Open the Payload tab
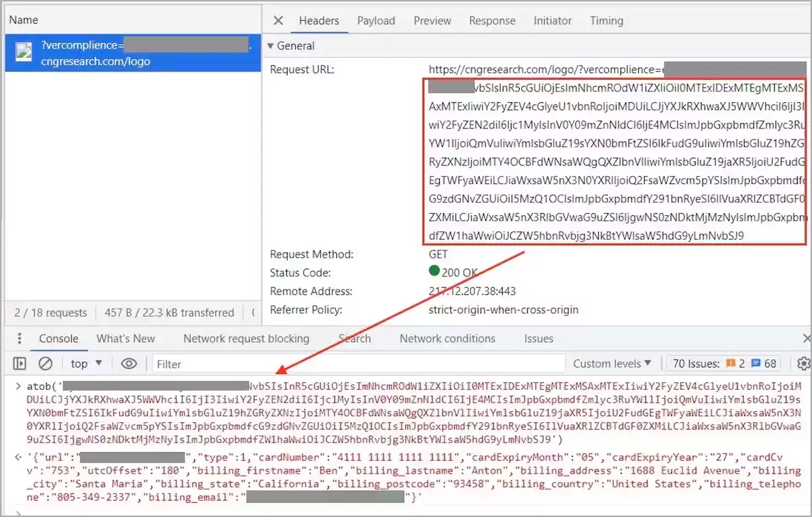Viewport: 812px width, 517px height. click(376, 21)
